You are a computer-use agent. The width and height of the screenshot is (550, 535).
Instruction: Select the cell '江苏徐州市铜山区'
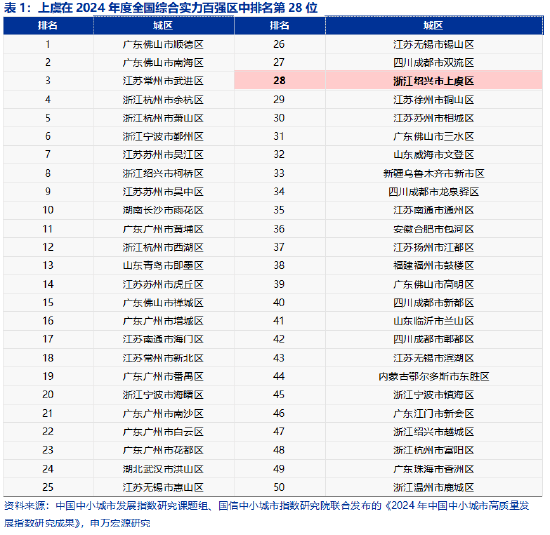click(x=434, y=100)
